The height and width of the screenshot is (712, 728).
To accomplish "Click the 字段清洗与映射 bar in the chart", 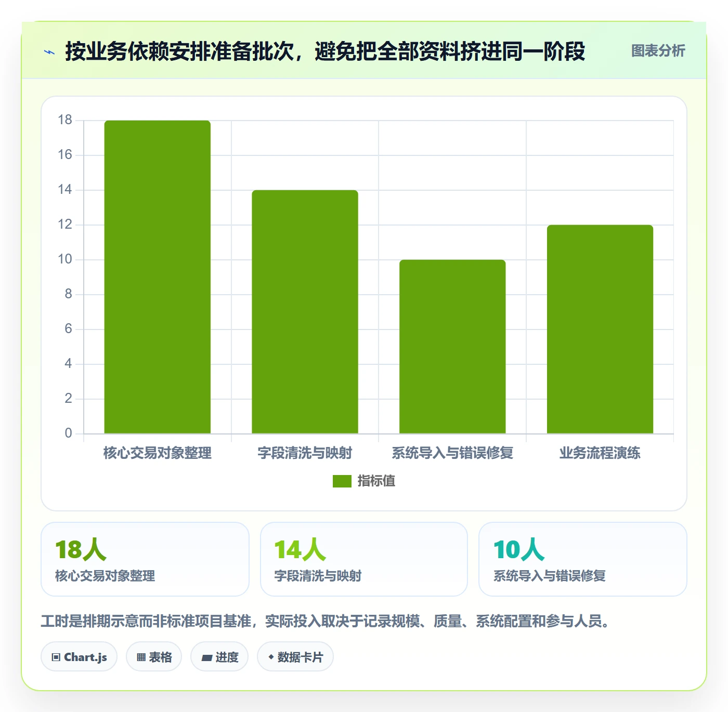I will pos(305,312).
